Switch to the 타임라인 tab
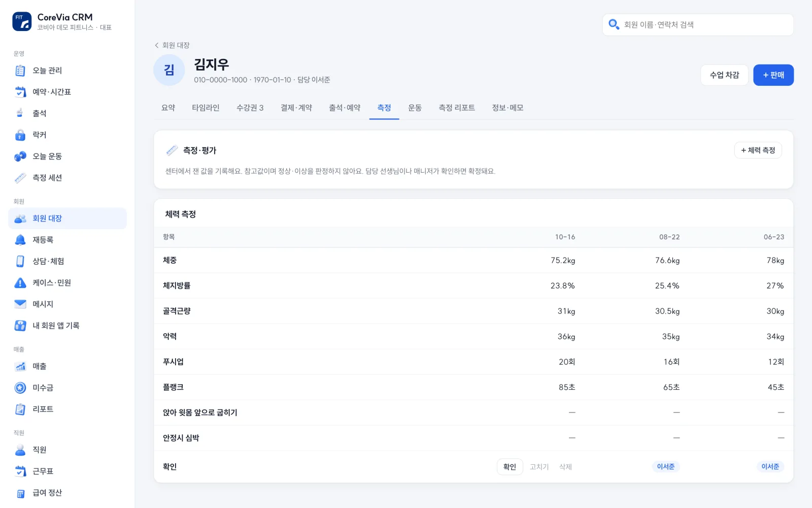This screenshot has width=812, height=508. pos(206,108)
